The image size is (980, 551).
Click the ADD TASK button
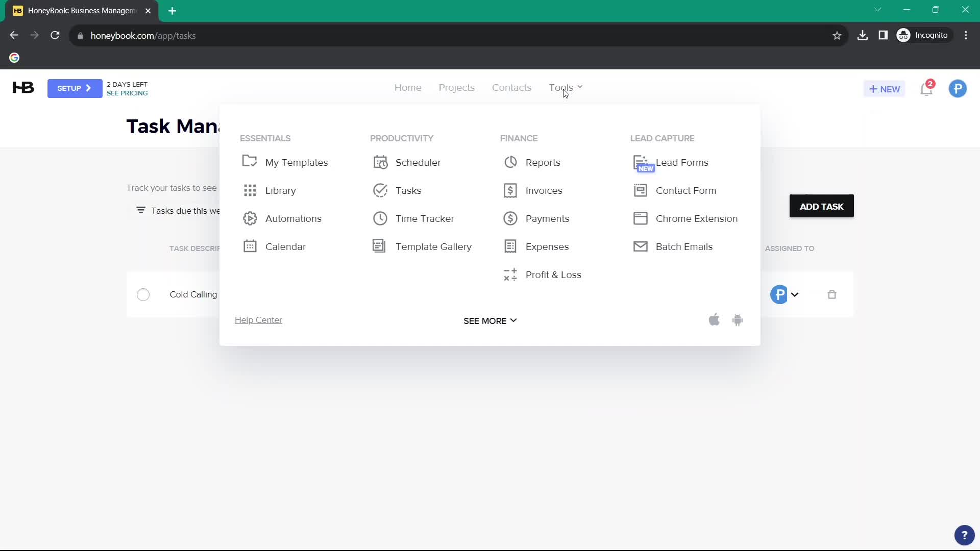[x=821, y=206]
